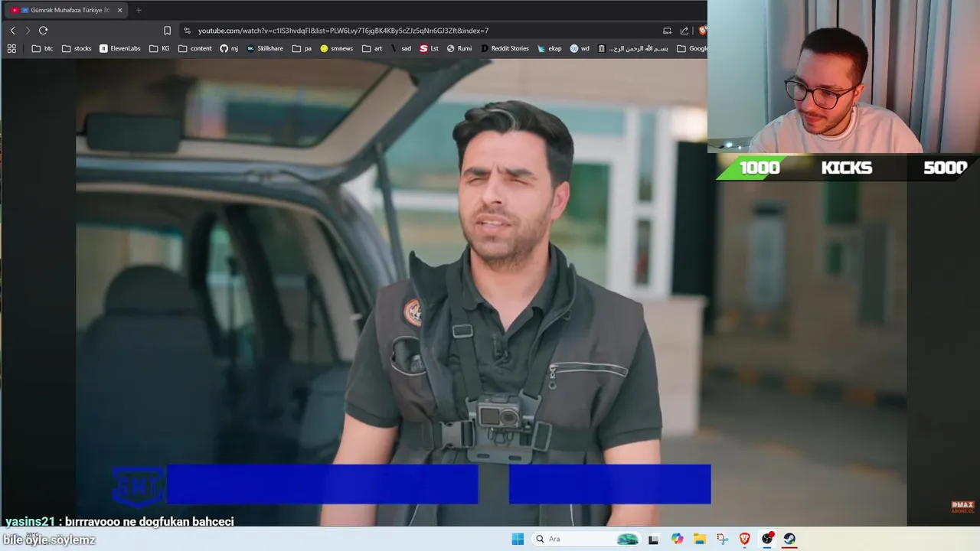The height and width of the screenshot is (551, 980).
Task: Click the streamer webcam overlay
Action: 844,77
